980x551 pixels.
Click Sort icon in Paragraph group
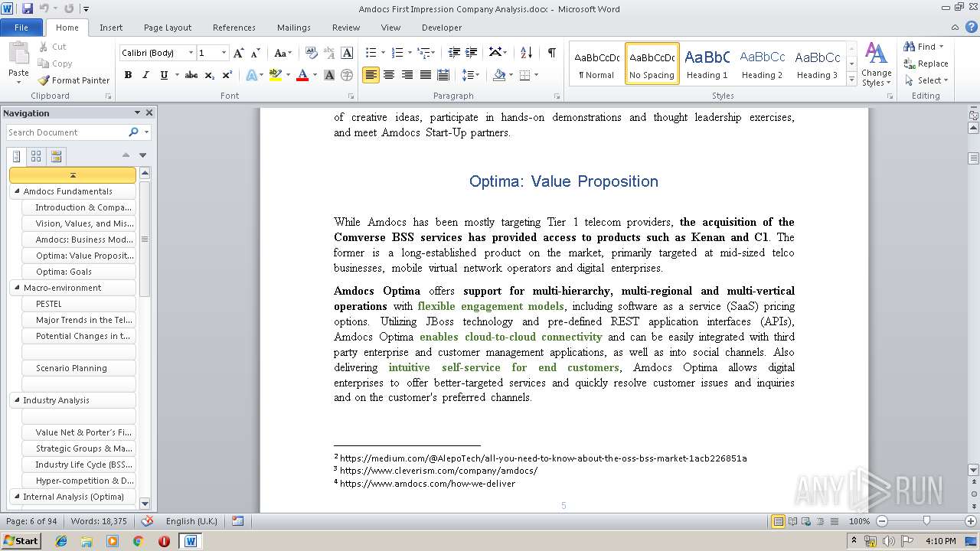[x=526, y=53]
